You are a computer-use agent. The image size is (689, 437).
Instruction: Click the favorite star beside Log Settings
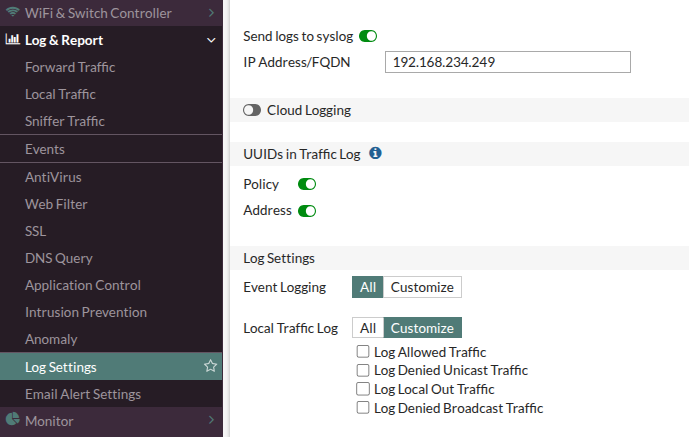pyautogui.click(x=210, y=367)
